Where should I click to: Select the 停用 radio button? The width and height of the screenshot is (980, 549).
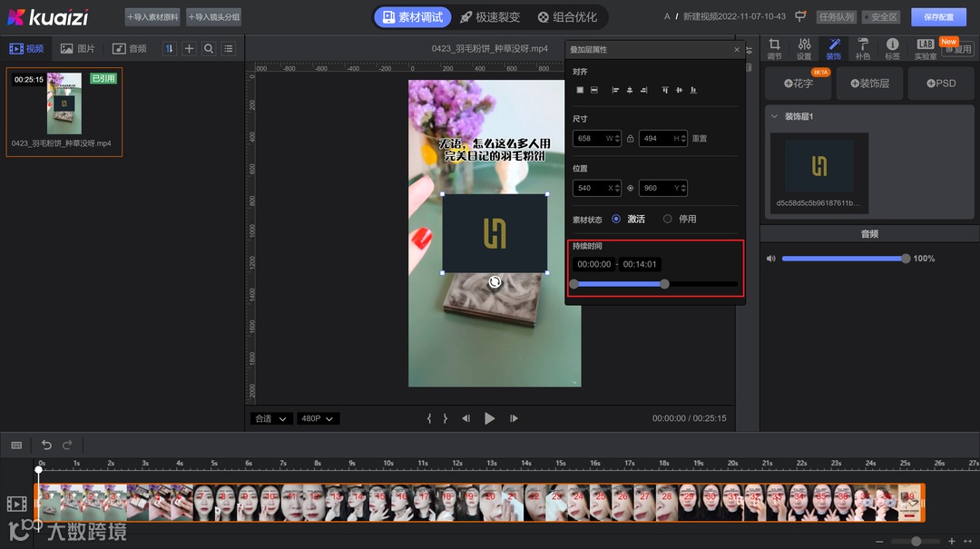click(x=668, y=219)
